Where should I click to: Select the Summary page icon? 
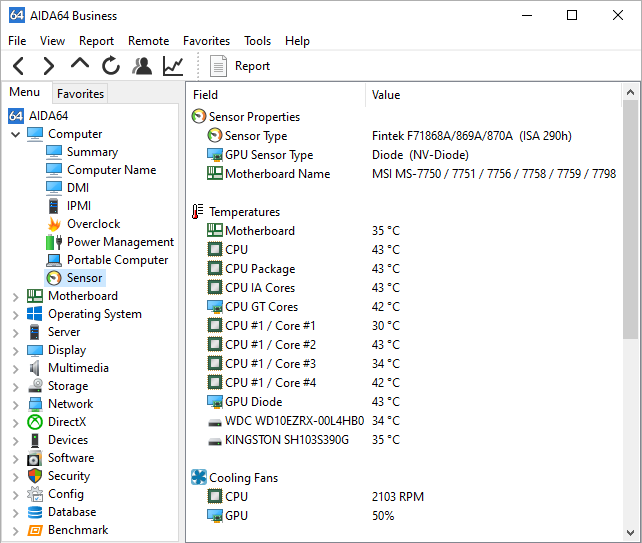pos(54,152)
